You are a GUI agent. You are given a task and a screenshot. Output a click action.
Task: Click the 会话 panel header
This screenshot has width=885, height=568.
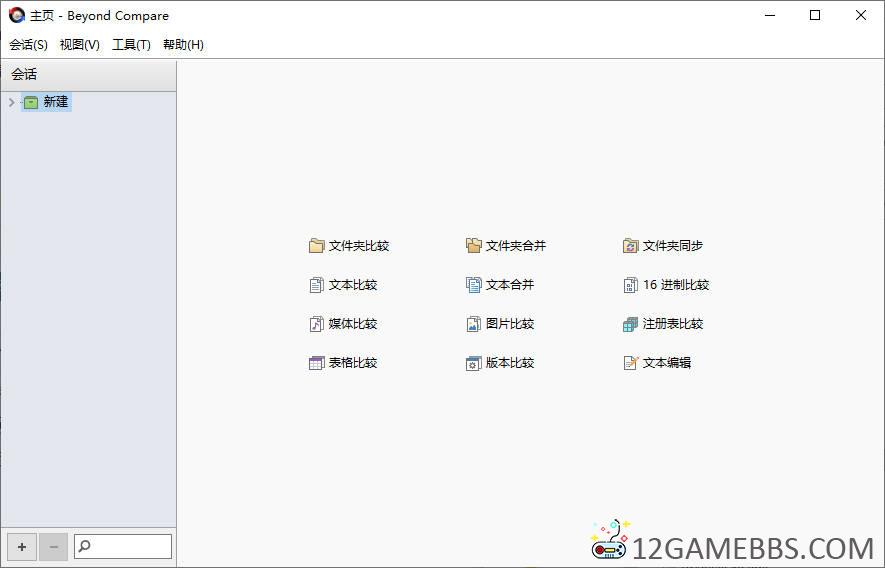[x=89, y=75]
